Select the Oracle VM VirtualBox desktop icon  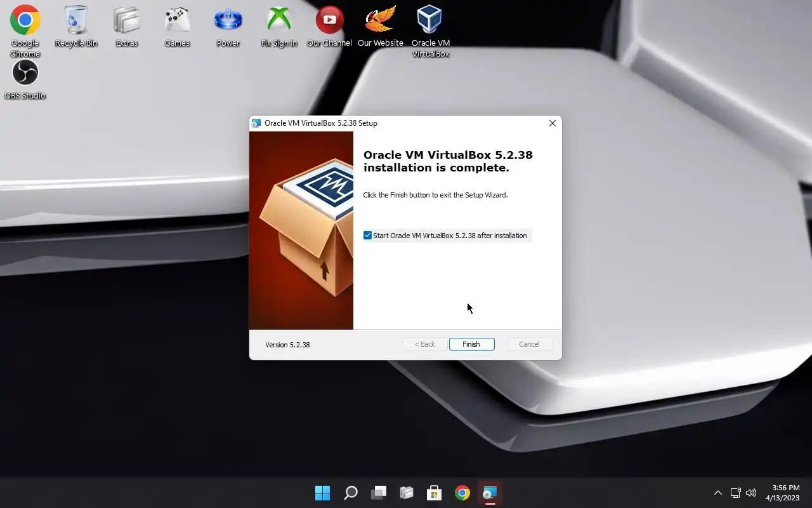[431, 30]
